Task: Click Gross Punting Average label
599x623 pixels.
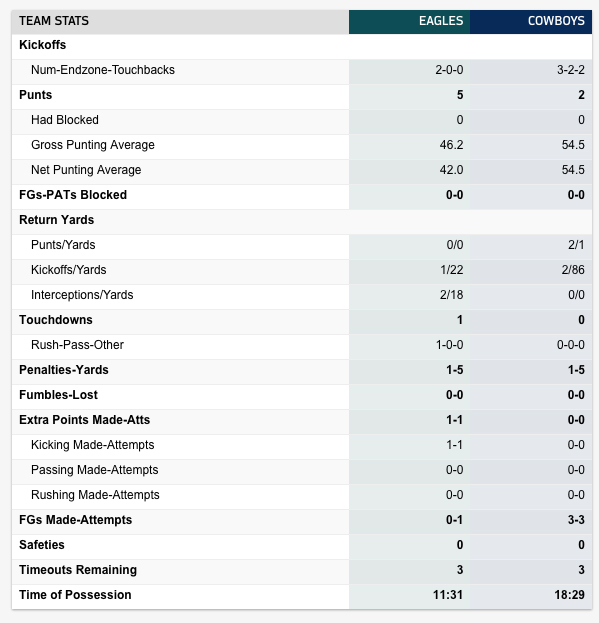Action: point(93,145)
